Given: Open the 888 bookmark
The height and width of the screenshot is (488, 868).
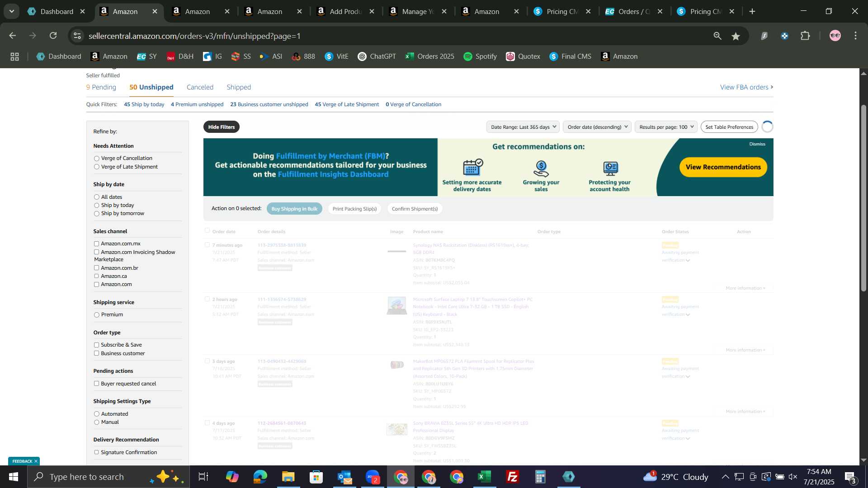Looking at the screenshot, I should tap(303, 56).
